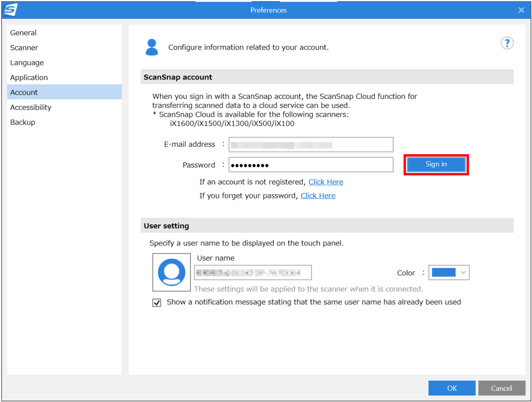Click forgot password Click Here link
This screenshot has height=402, width=532.
pyautogui.click(x=318, y=195)
